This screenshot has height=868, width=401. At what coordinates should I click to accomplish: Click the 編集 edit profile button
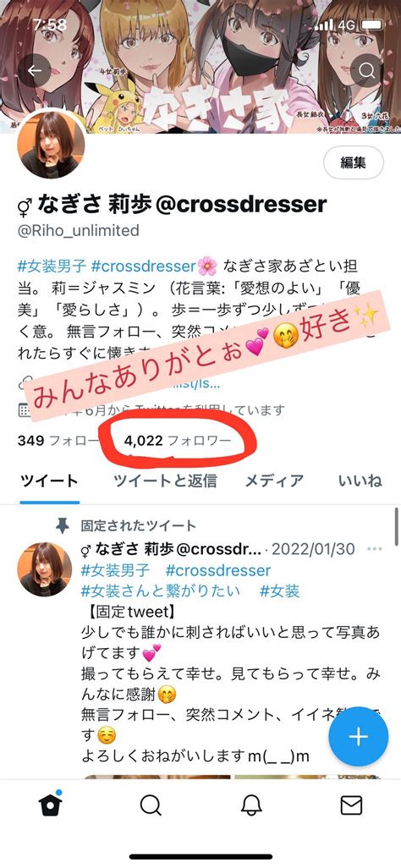point(354,162)
